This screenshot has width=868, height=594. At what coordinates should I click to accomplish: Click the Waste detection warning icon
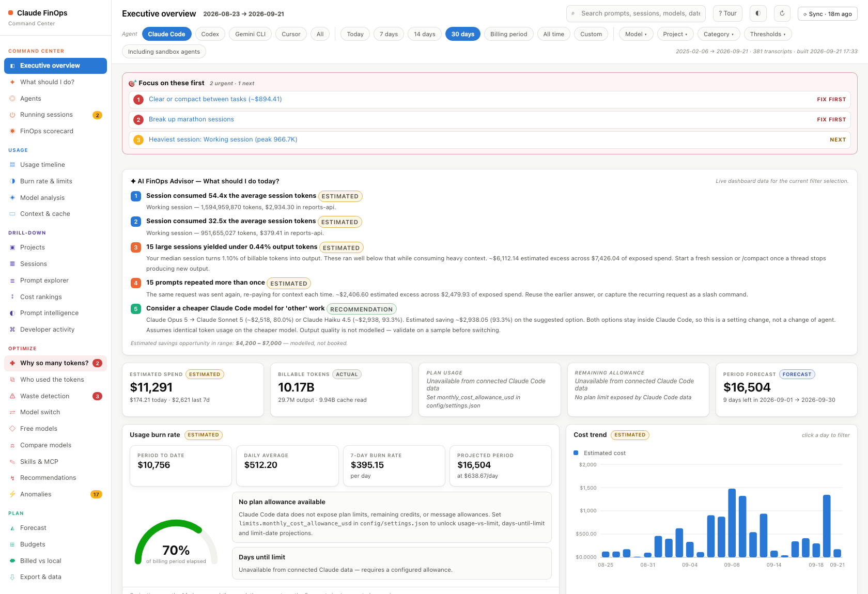pyautogui.click(x=12, y=396)
